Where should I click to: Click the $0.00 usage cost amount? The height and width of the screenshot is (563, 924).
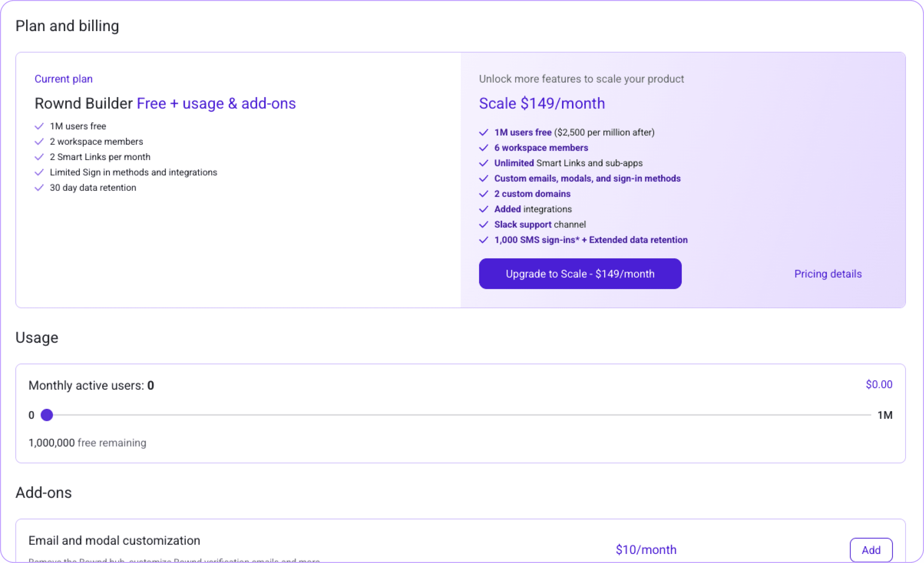pos(879,384)
